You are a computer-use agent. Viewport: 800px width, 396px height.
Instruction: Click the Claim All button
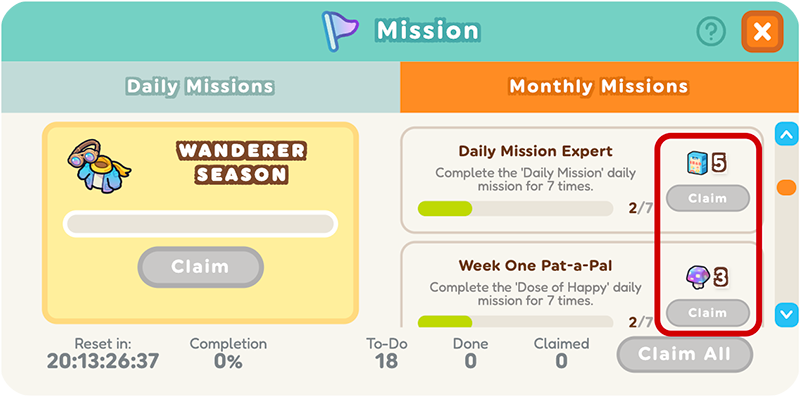pos(684,354)
